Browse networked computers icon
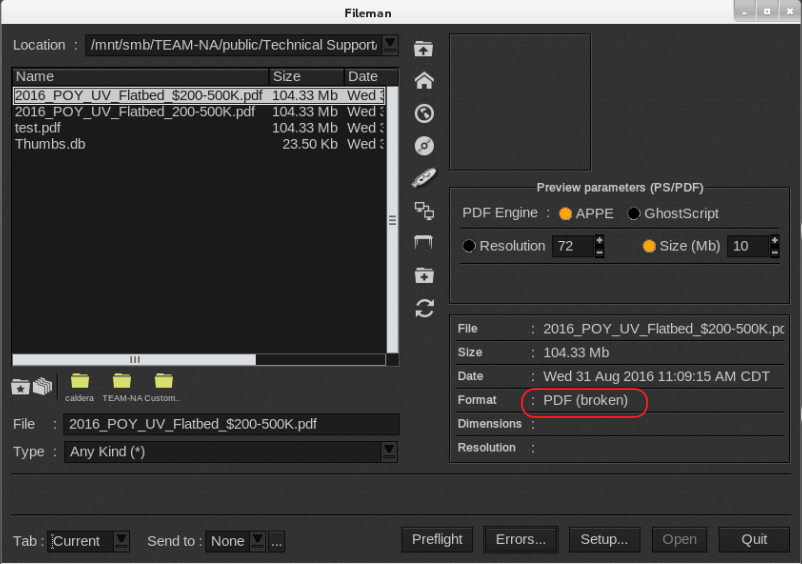802x564 pixels. click(x=424, y=210)
